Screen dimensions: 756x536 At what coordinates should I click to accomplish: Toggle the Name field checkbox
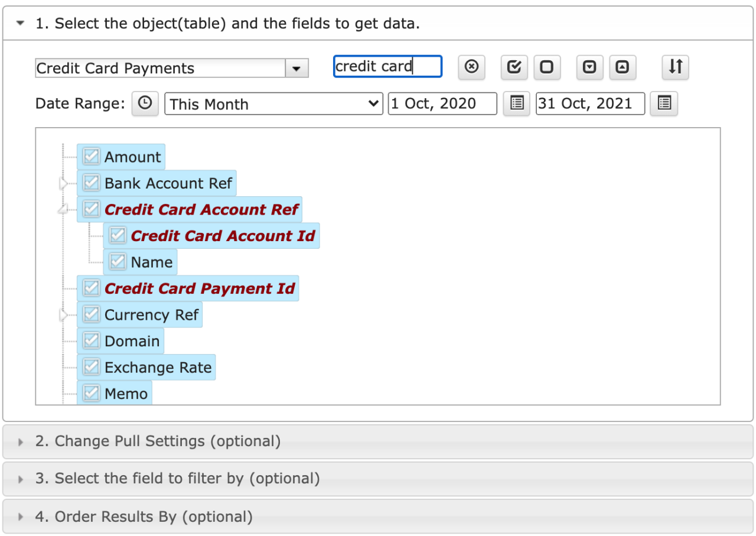tap(118, 262)
